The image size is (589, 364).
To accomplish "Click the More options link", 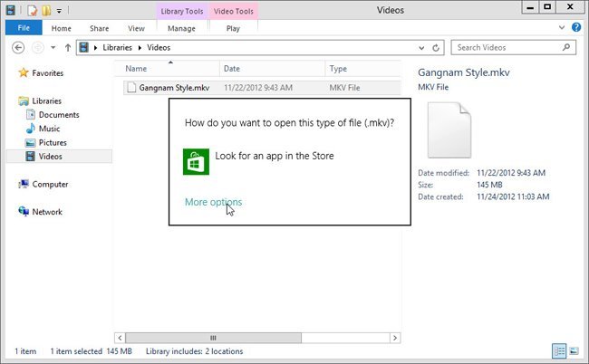I will pyautogui.click(x=213, y=202).
